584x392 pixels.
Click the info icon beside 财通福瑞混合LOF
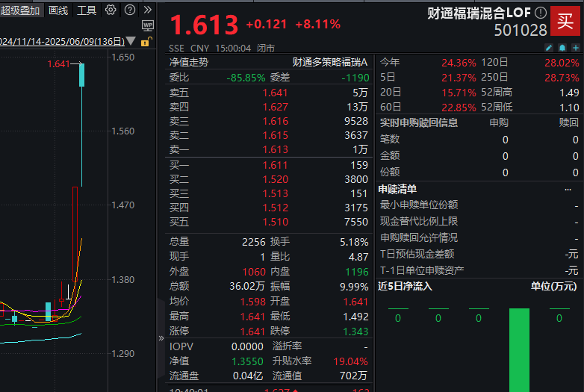click(x=541, y=13)
